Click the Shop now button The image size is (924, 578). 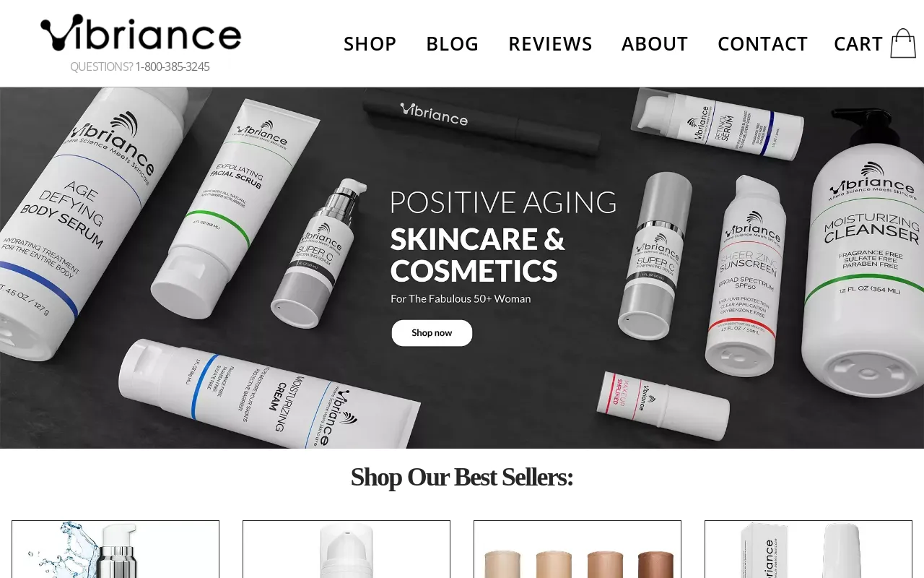432,333
